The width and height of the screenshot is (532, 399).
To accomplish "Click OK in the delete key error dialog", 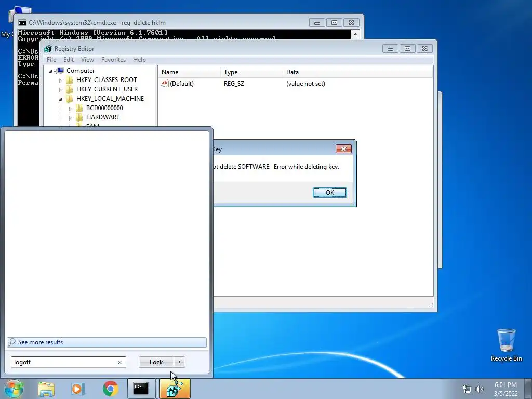I will click(329, 192).
